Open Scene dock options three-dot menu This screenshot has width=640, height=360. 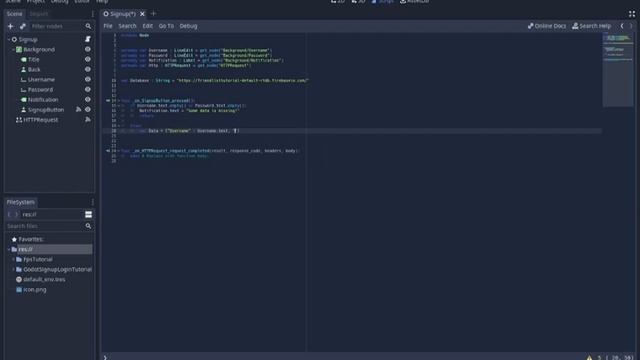point(93,14)
